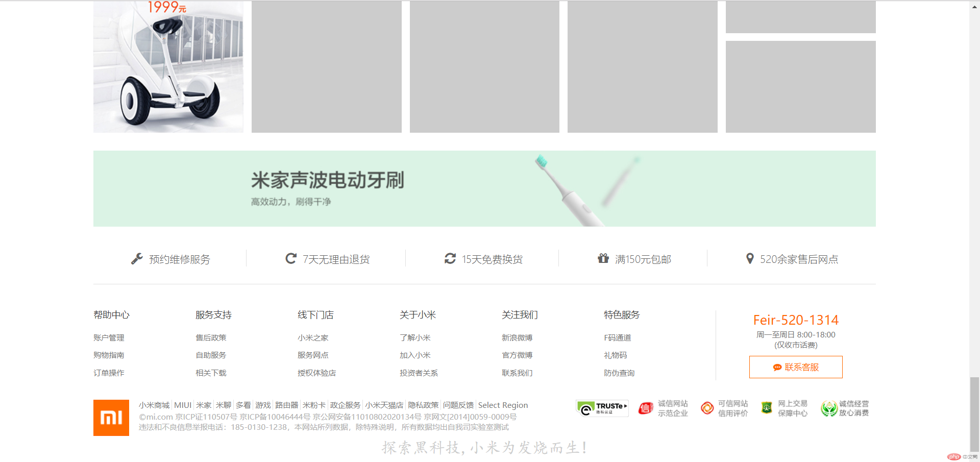Click 隐私政策 in footer navigation
The image size is (980, 462).
(423, 405)
